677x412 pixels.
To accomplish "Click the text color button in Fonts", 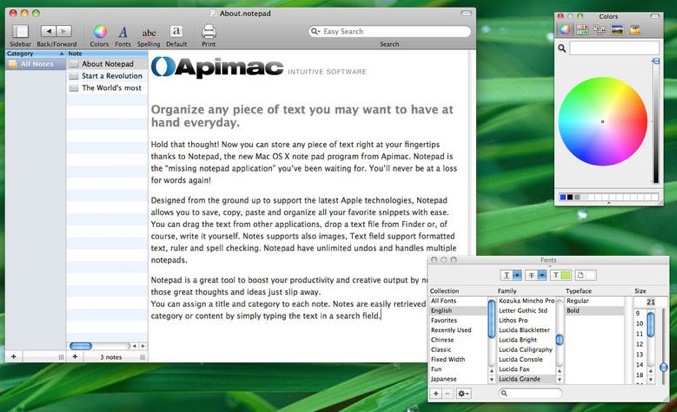I will (561, 275).
